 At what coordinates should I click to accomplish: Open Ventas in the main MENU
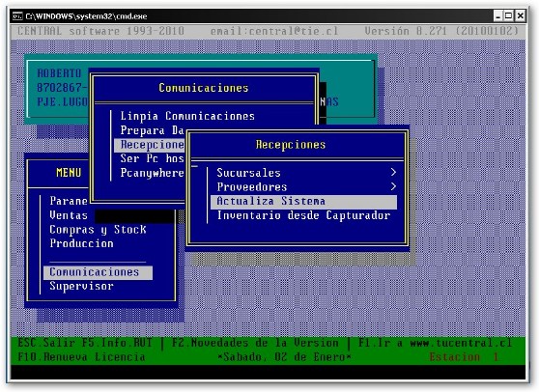[x=69, y=215]
